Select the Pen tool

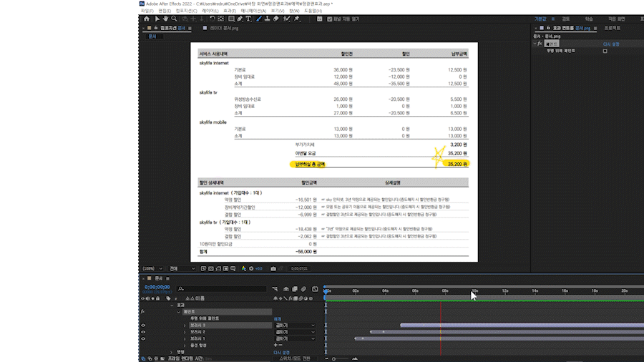click(240, 19)
